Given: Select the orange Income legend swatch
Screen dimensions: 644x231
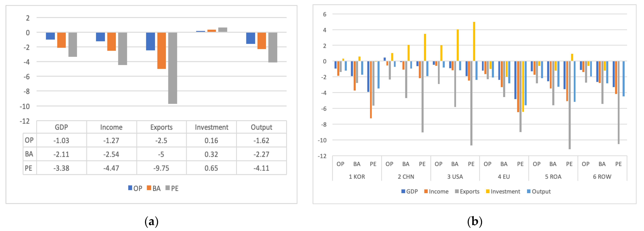Looking at the screenshot, I should [x=426, y=191].
